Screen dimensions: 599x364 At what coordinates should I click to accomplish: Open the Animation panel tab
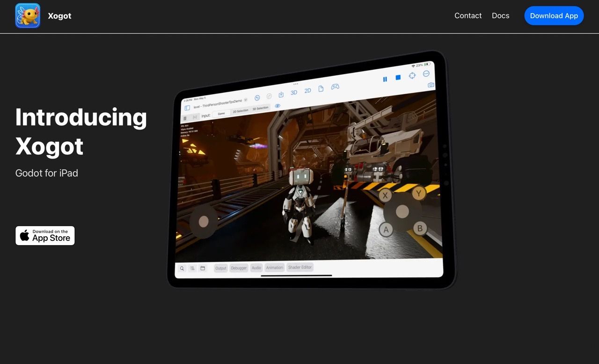[x=274, y=268]
